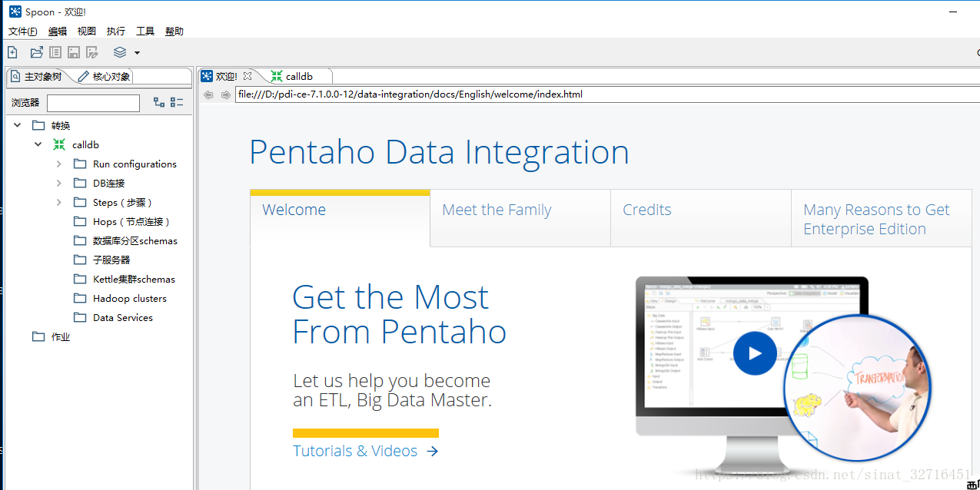
Task: Click the Explore repository toolbar icon
Action: [55, 52]
